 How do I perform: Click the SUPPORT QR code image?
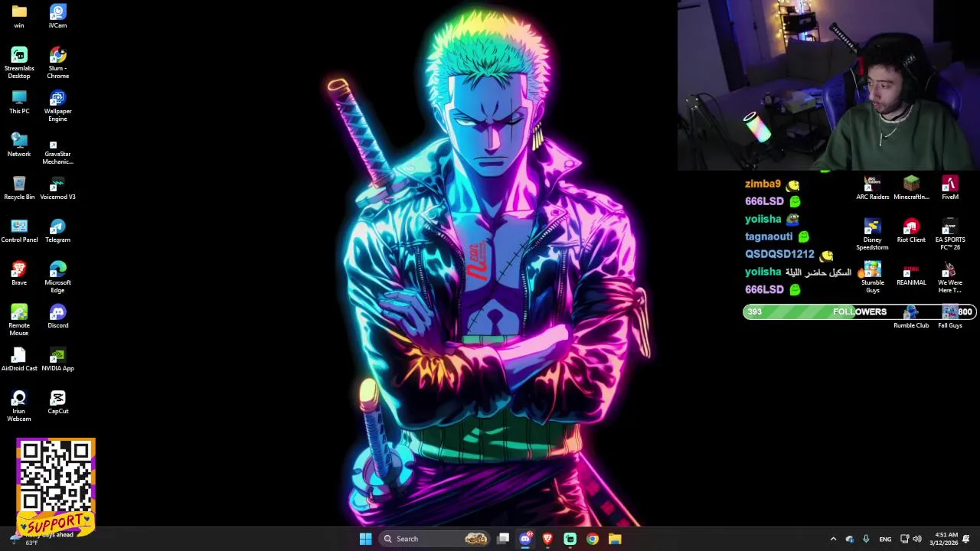(x=56, y=487)
